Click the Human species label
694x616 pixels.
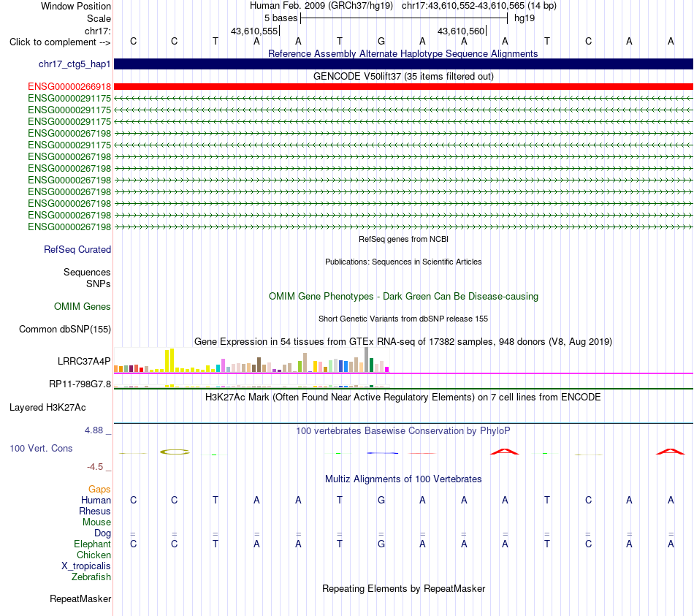click(96, 500)
